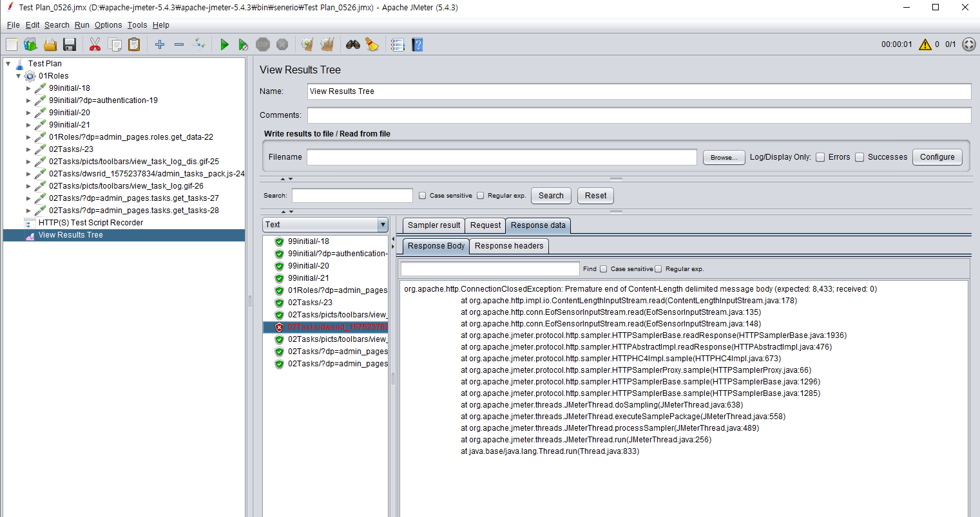Expand the 99initial/-18 tree node

[28, 88]
